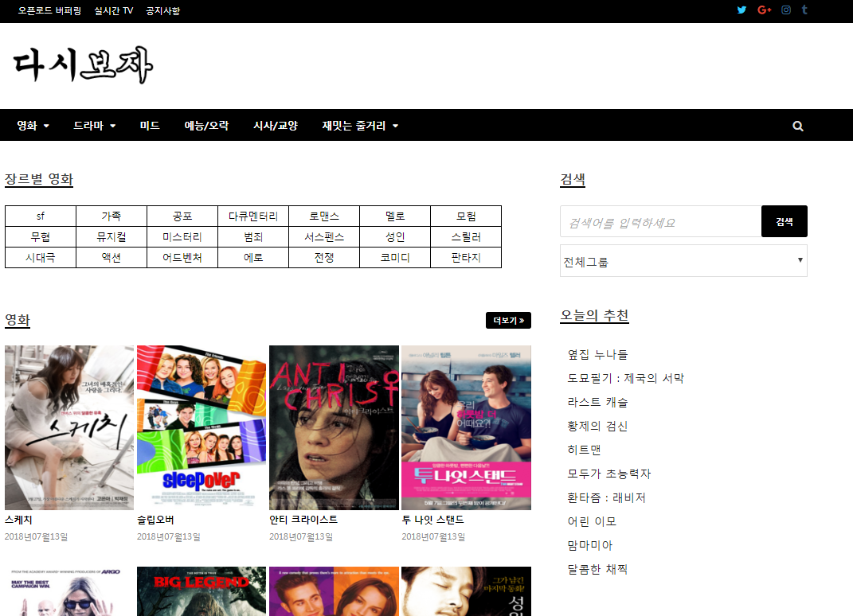Click the black 검색 submit button
Viewport: 853px width, 616px height.
click(784, 221)
